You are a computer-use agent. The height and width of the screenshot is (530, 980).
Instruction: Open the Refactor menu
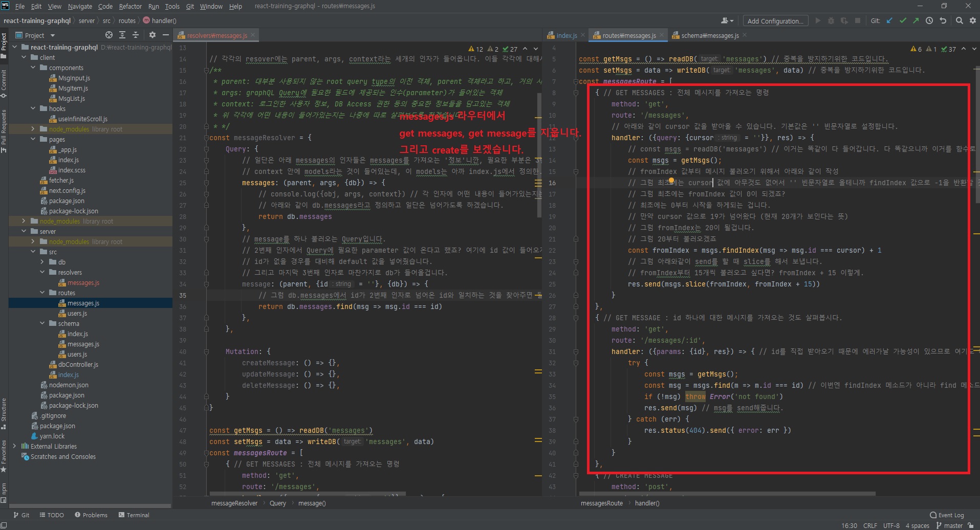point(130,6)
